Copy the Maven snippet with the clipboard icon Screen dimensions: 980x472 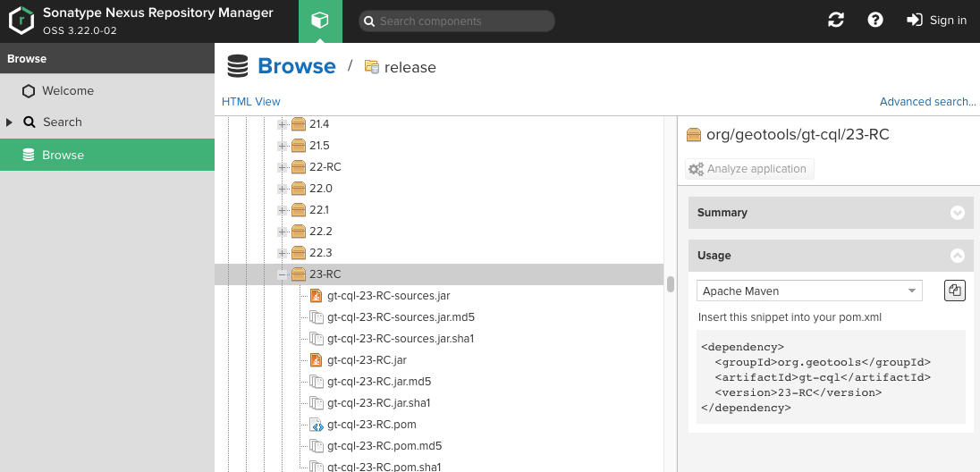tap(954, 291)
